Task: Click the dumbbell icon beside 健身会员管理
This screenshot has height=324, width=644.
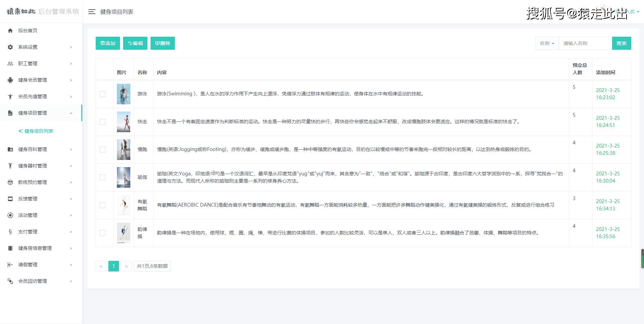Action: (x=10, y=80)
